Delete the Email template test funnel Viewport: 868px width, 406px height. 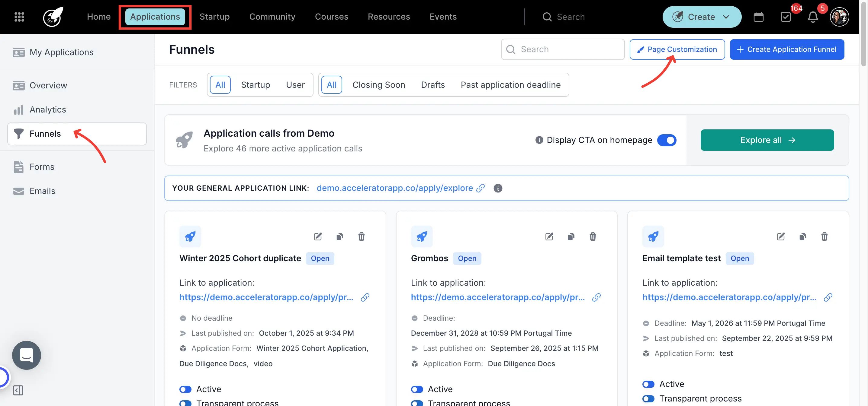824,236
